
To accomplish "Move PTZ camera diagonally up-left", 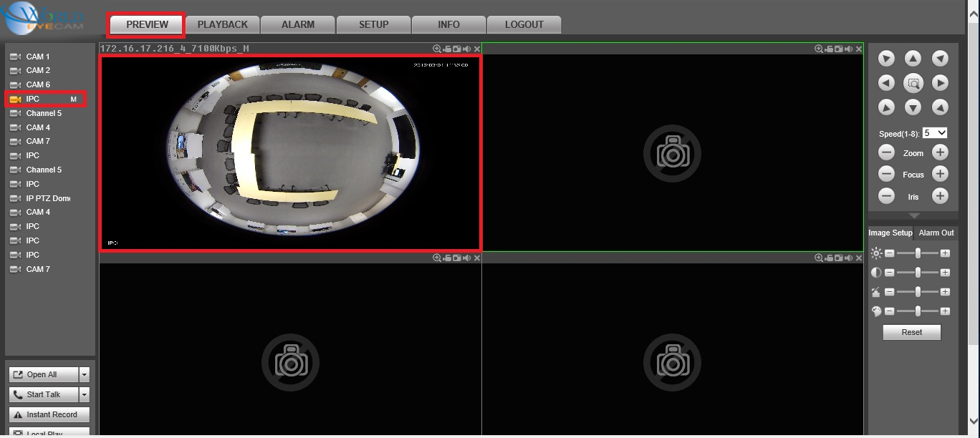I will pyautogui.click(x=887, y=59).
